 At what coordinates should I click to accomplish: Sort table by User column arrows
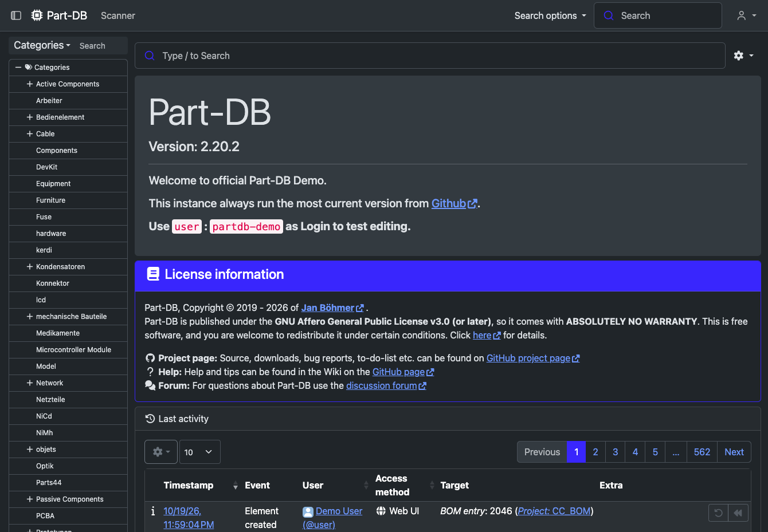(366, 486)
